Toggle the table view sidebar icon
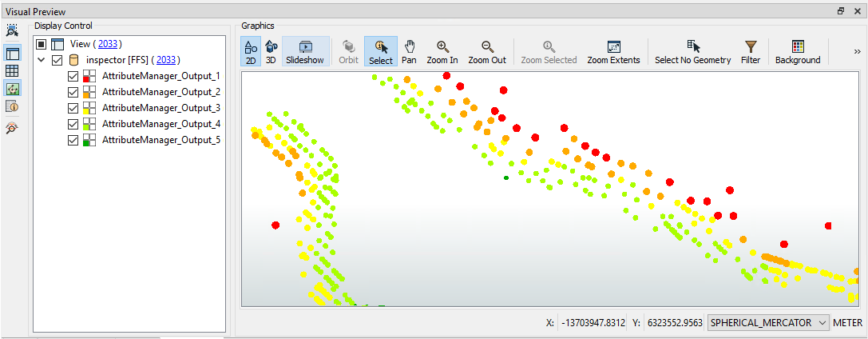868x339 pixels. (x=13, y=71)
